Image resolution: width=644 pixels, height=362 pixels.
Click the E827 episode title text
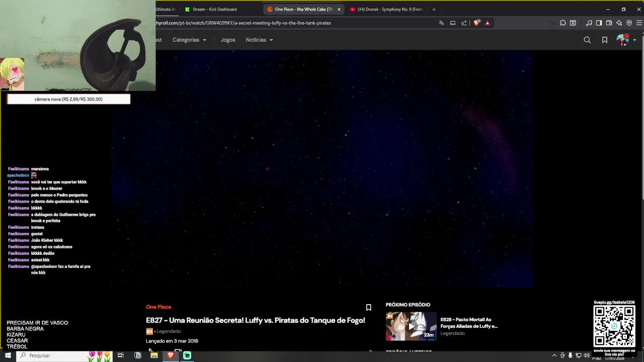pyautogui.click(x=256, y=320)
